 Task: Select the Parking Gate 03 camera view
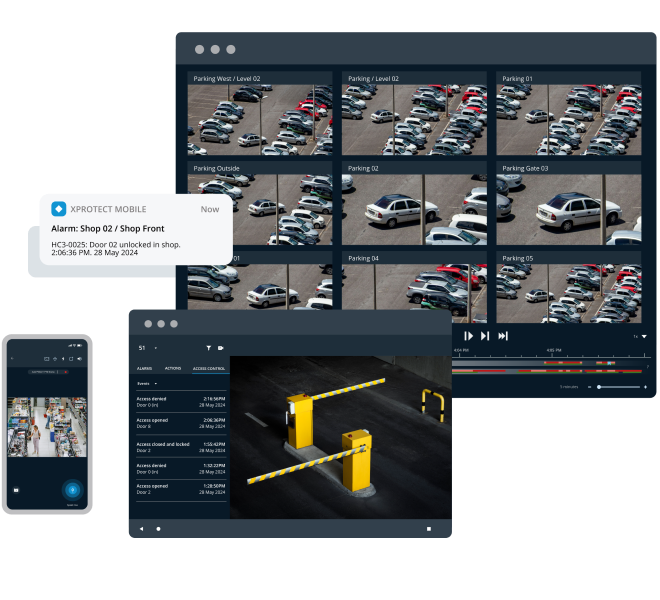[x=568, y=204]
